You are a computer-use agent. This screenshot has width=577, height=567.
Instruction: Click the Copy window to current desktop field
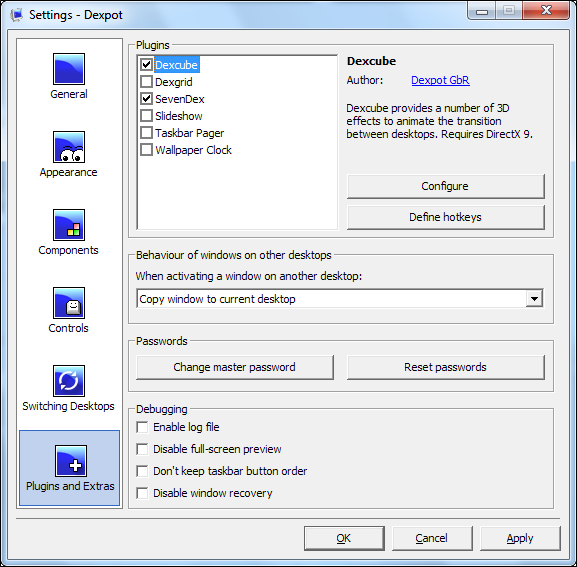tap(340, 299)
